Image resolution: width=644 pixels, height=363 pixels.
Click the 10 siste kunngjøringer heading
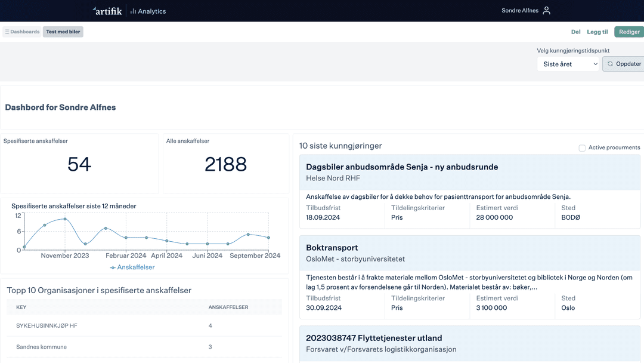click(x=340, y=146)
